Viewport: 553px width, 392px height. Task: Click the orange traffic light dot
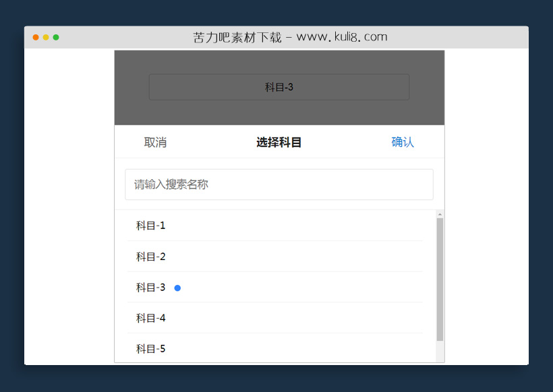point(46,38)
